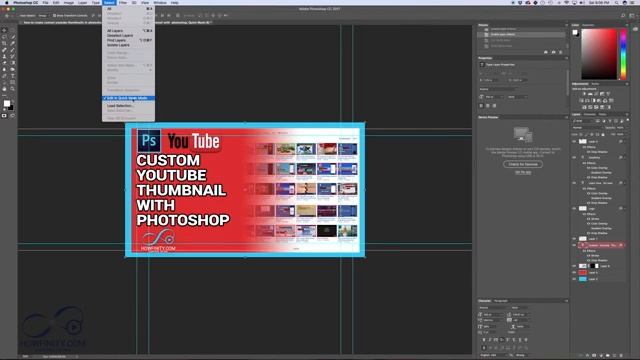The height and width of the screenshot is (360, 640).
Task: Open the History panel options menu
Action: (566, 25)
